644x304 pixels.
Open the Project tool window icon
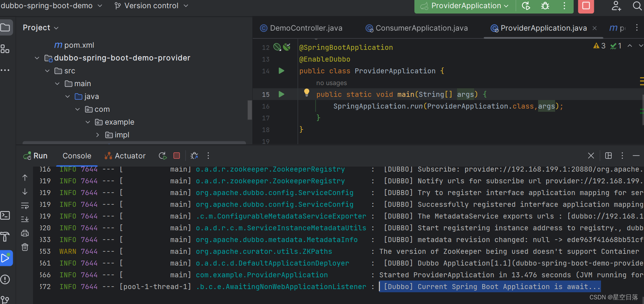point(5,27)
